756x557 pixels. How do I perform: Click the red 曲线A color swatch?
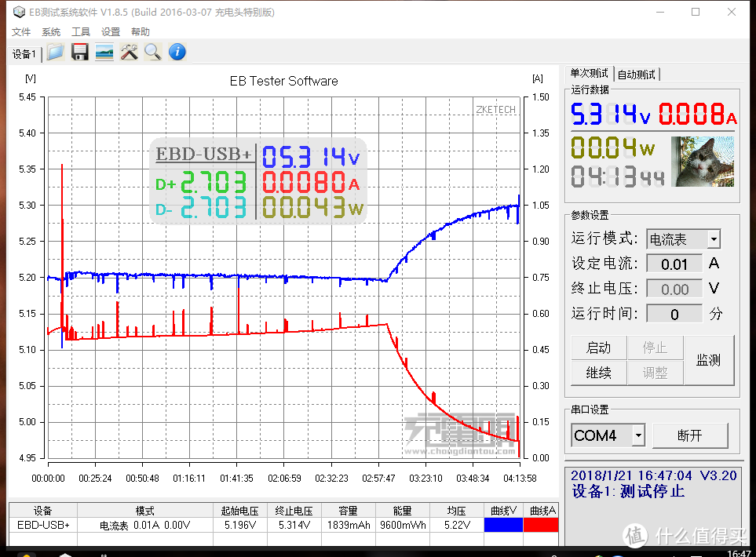point(541,525)
